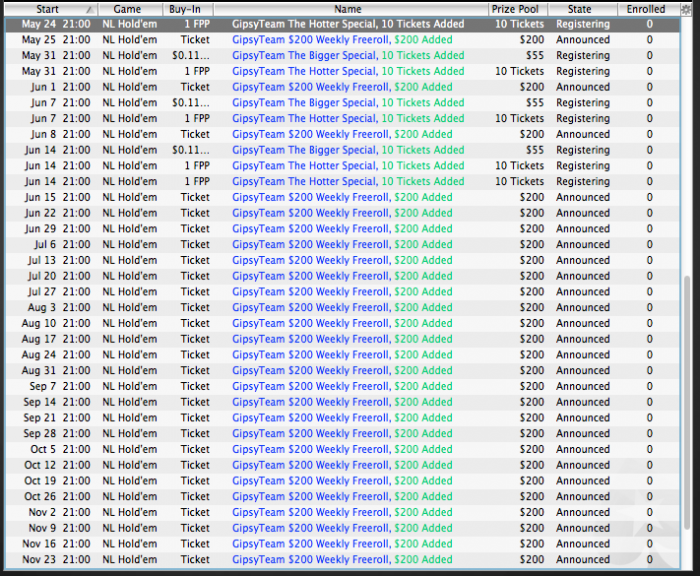Screen dimensions: 700x576
Task: Select the Nov 16 Weekly Freeroll row
Action: point(342,544)
